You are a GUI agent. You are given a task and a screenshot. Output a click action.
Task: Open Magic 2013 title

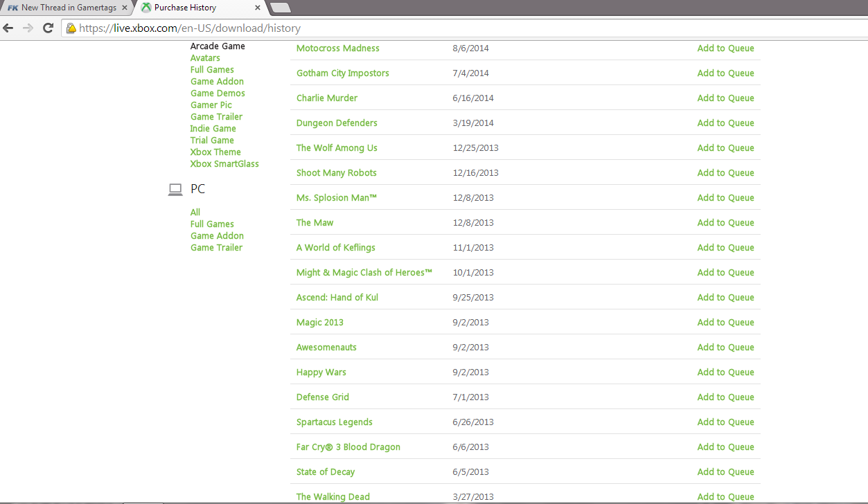(x=320, y=323)
